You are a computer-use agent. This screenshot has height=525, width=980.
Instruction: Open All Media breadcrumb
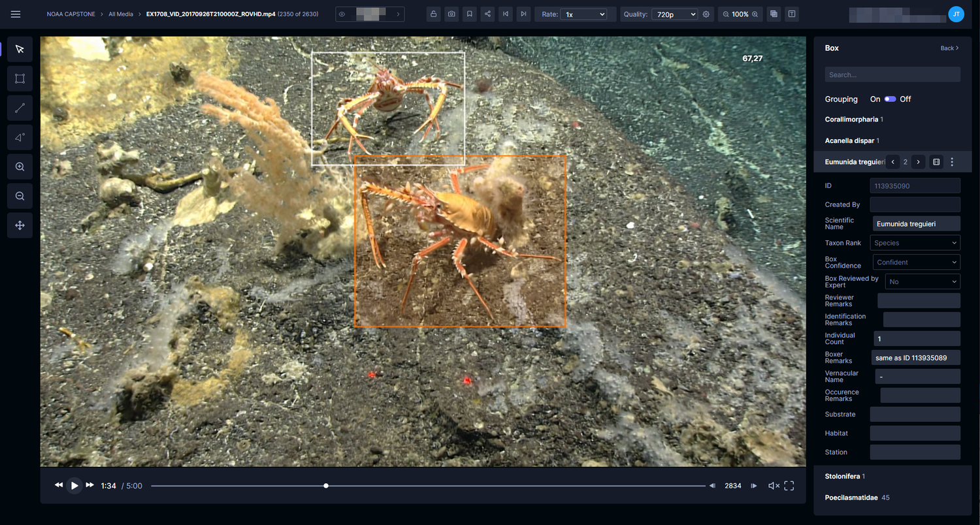click(121, 14)
